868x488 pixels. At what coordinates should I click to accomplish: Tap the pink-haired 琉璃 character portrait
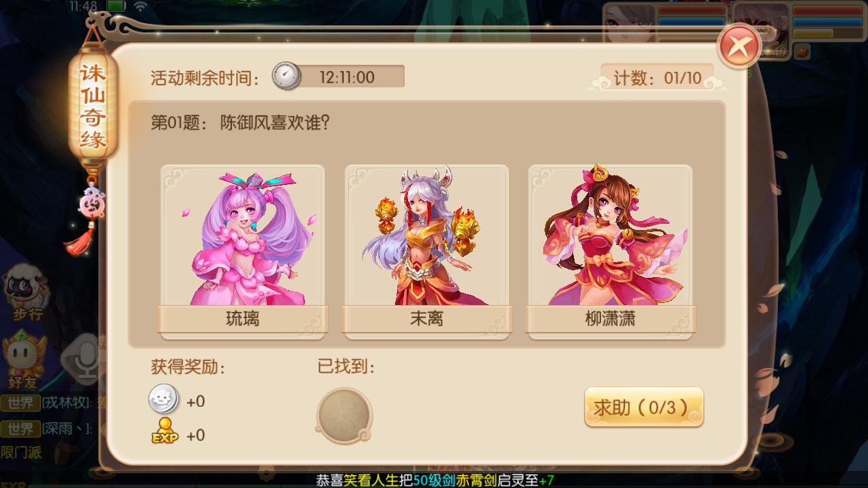click(x=243, y=236)
